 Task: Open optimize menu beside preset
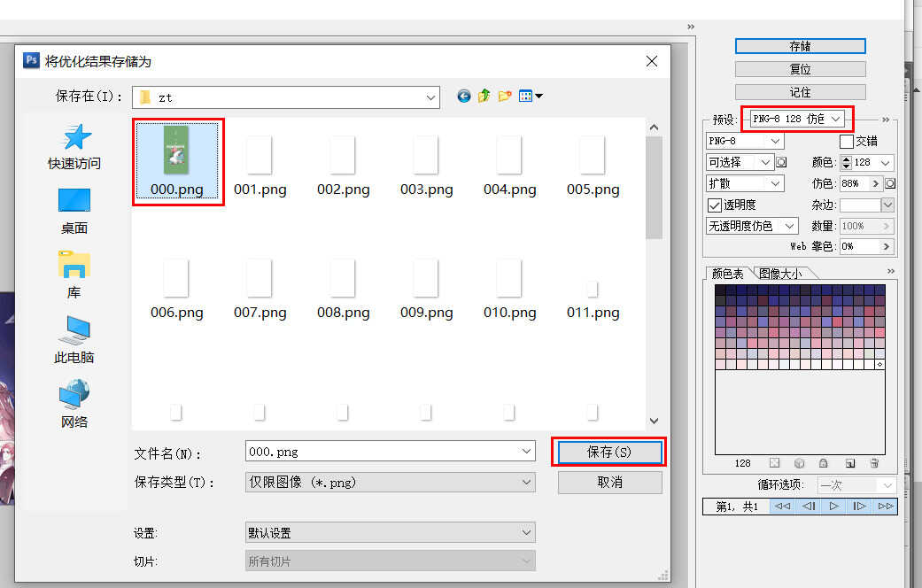887,120
